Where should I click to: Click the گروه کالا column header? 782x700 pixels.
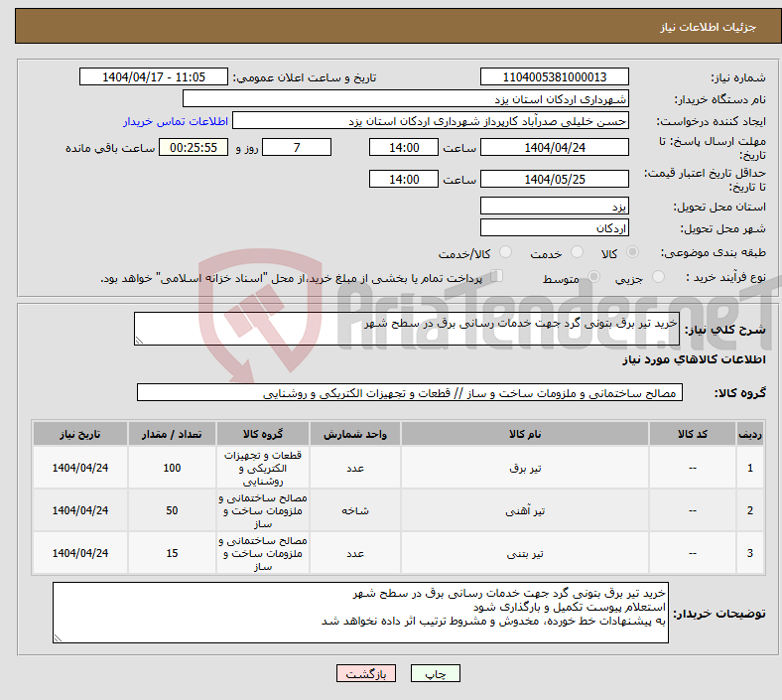(x=263, y=434)
